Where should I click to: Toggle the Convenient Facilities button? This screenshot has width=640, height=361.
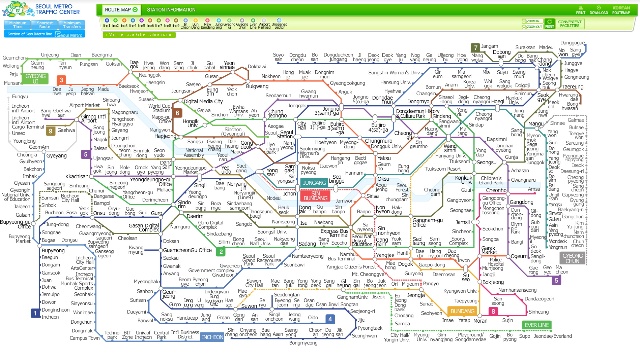[570, 24]
